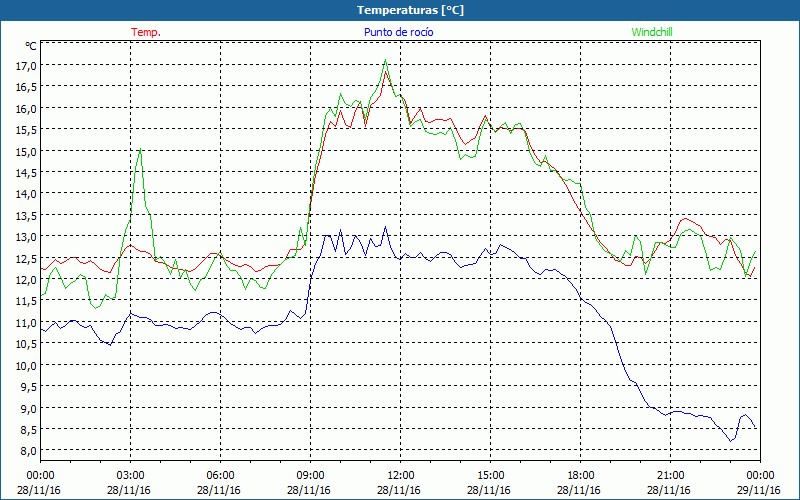Click the 29/11/16 date label

(x=759, y=490)
